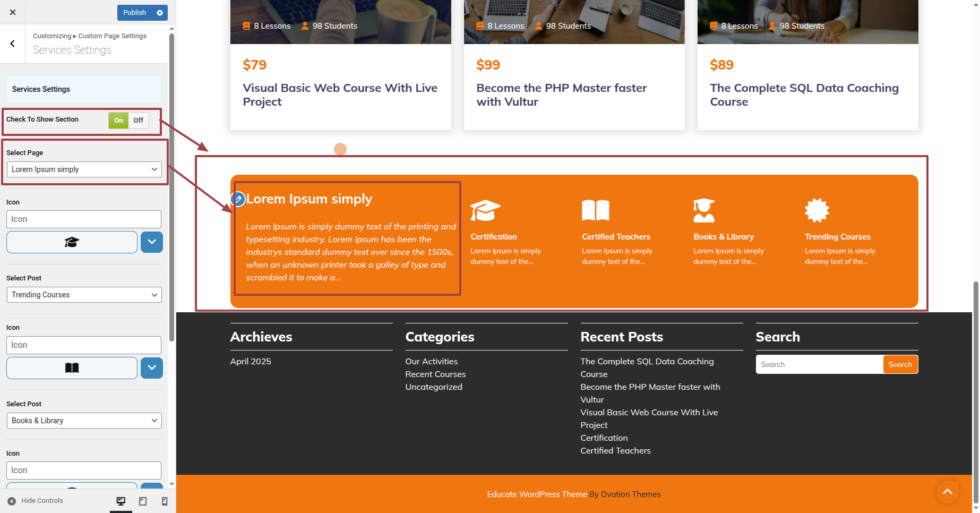Open recent post Certification
This screenshot has width=980, height=513.
[604, 438]
